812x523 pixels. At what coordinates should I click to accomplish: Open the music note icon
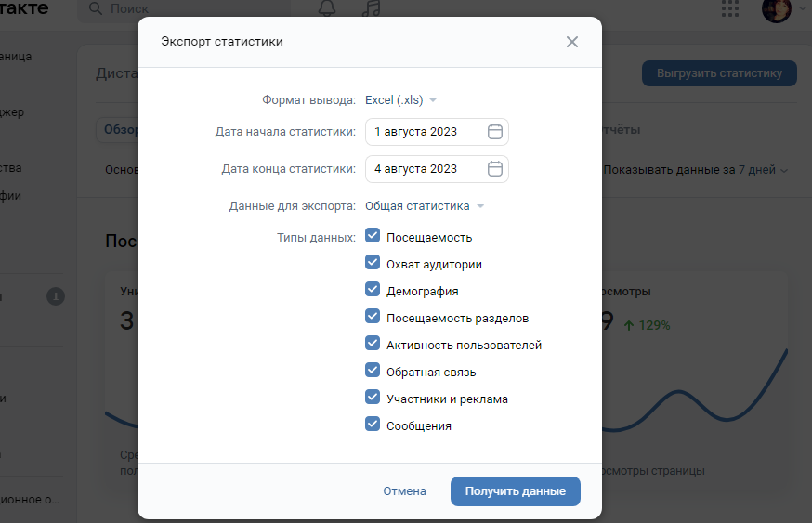click(x=372, y=7)
